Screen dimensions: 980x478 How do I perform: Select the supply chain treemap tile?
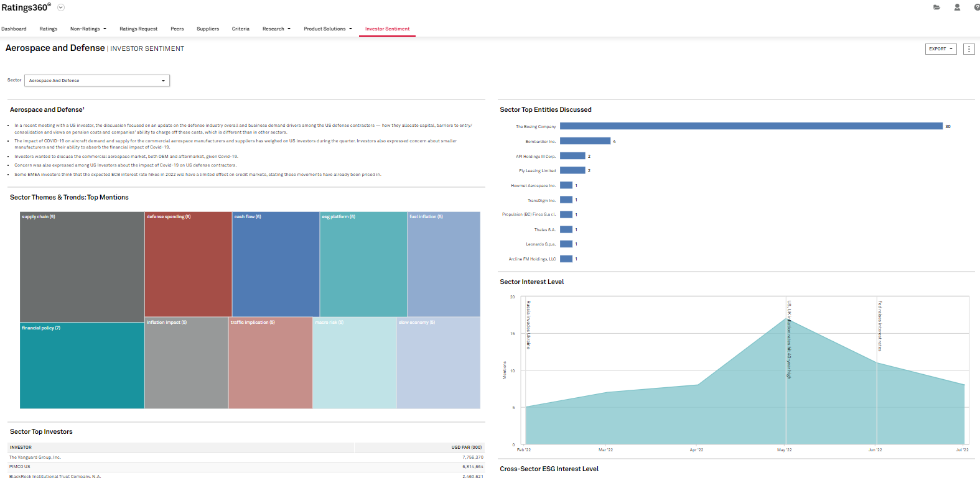point(82,267)
